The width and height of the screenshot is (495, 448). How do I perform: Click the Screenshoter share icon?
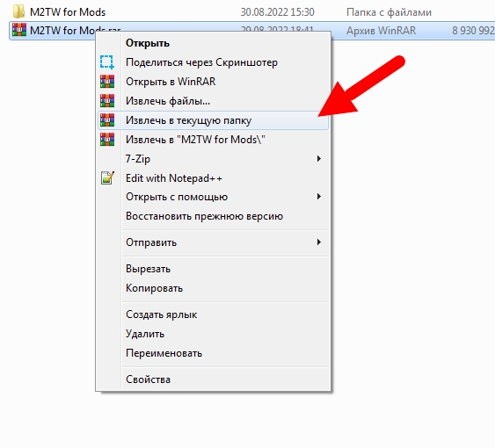pyautogui.click(x=107, y=61)
